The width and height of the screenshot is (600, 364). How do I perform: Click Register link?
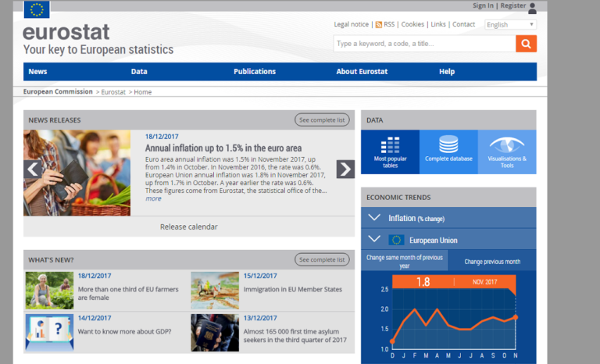click(513, 5)
